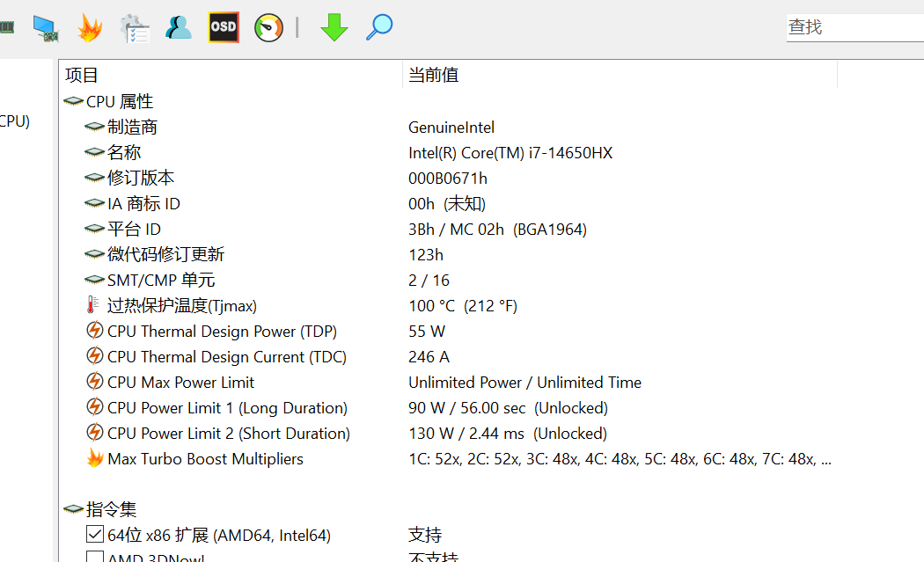Click the 246 A value
Image resolution: width=924 pixels, height=562 pixels.
point(429,356)
